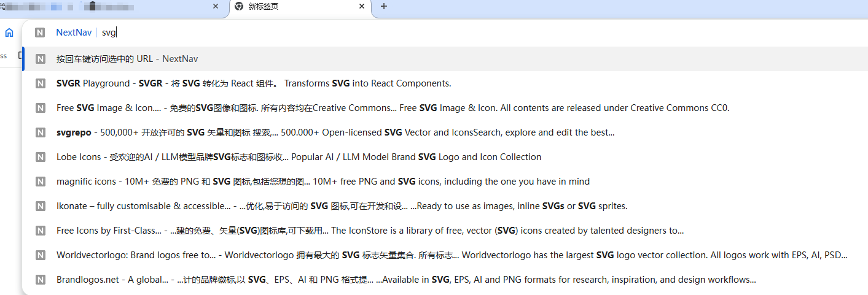The width and height of the screenshot is (868, 295).
Task: Switch to the blurred first tab
Action: tap(111, 7)
